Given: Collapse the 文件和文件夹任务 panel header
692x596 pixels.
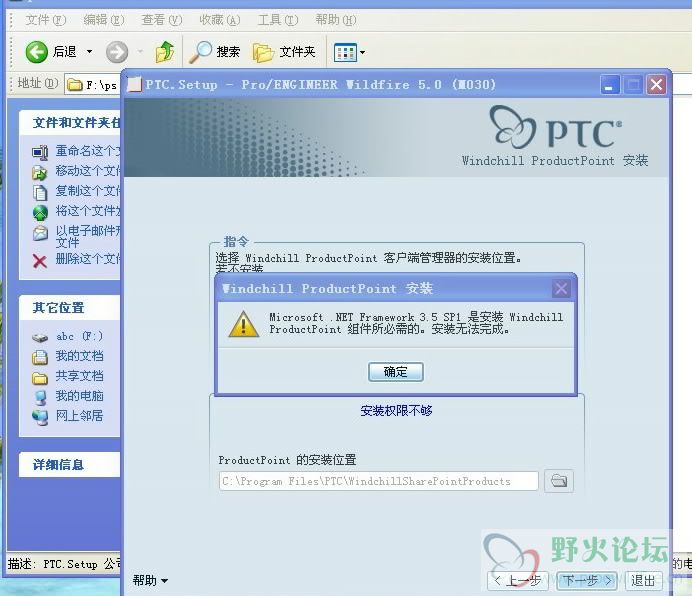Looking at the screenshot, I should click(x=70, y=122).
